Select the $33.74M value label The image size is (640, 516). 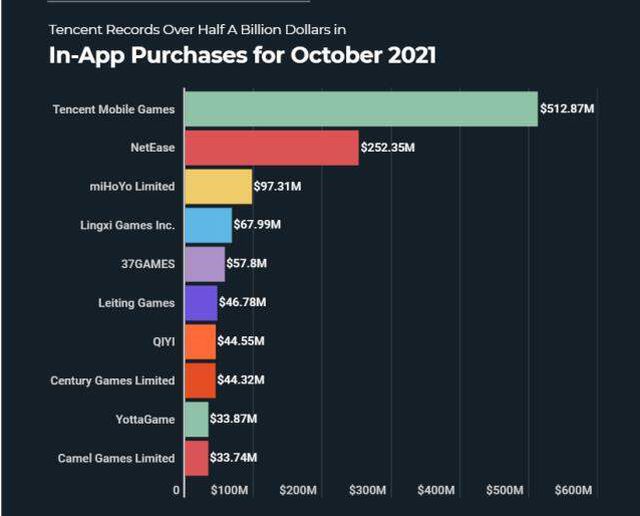(233, 458)
